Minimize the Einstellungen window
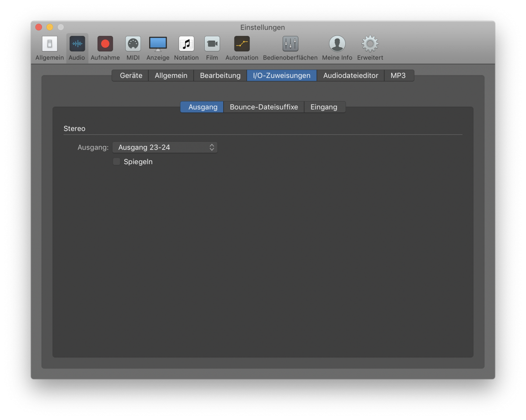 point(50,27)
